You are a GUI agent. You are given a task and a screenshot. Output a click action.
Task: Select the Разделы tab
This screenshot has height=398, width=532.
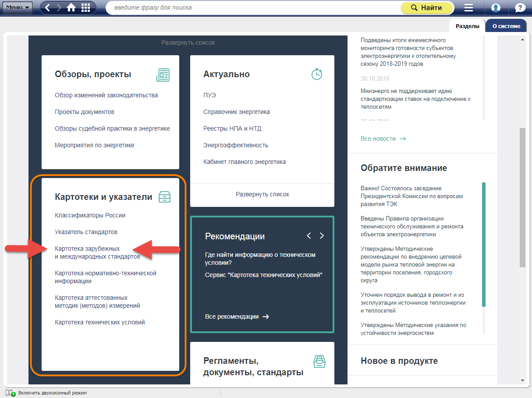[x=467, y=26]
